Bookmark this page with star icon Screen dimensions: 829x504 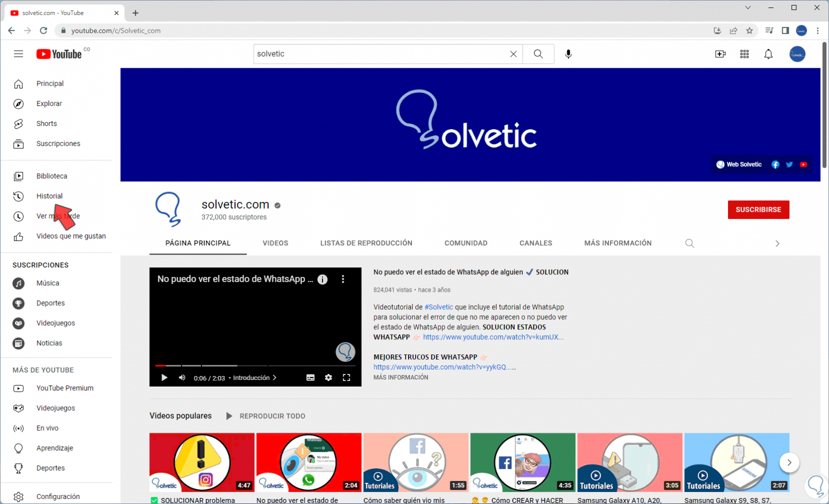click(x=750, y=31)
